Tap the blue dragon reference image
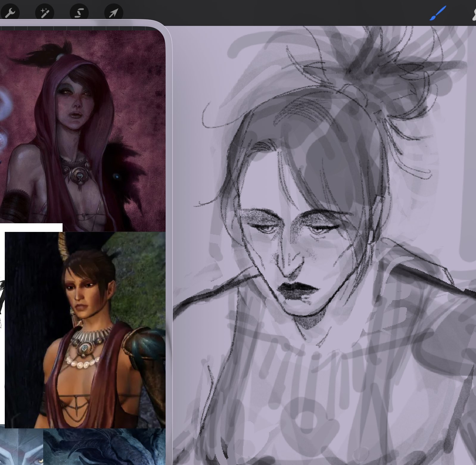 click(104, 447)
